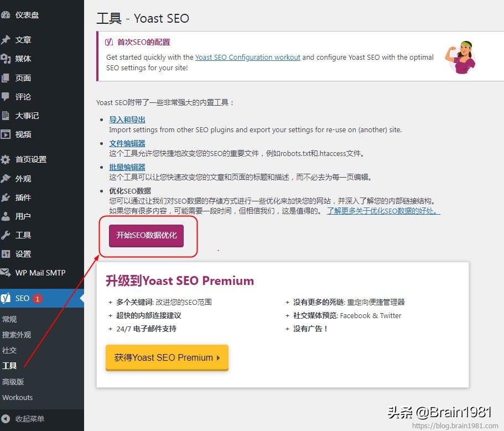Open the 导入和导出 import/export link

[127, 120]
